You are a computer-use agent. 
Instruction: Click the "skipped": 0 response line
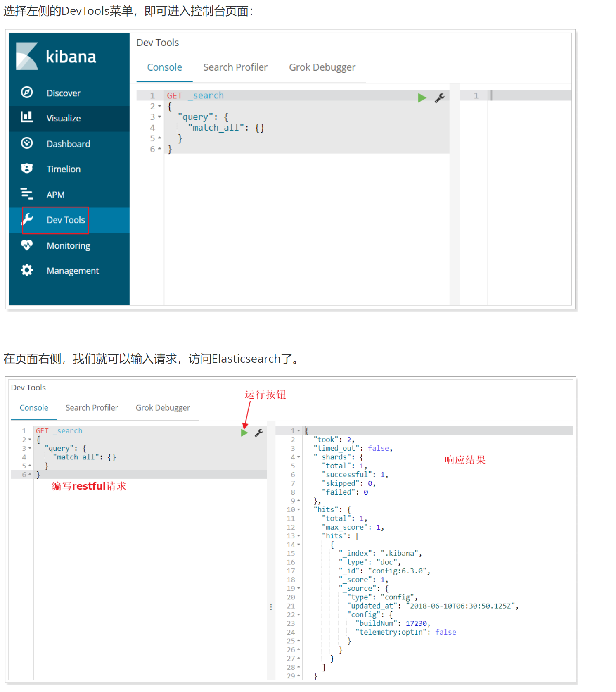pos(349,483)
